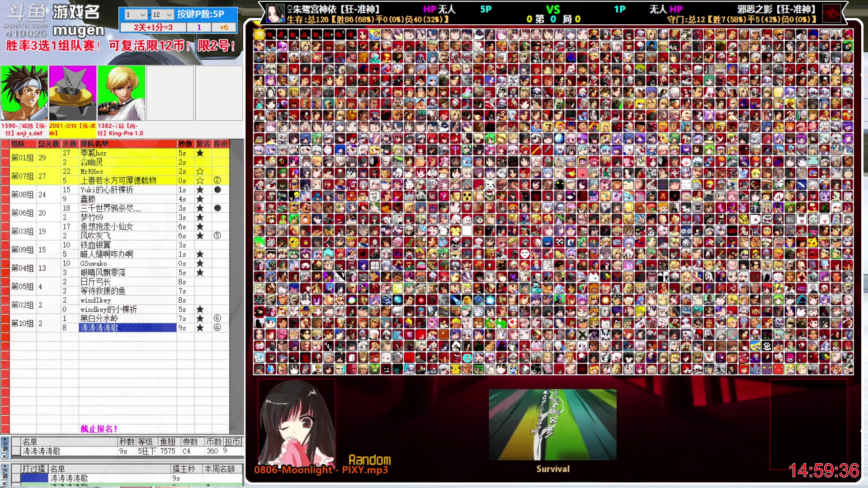
Task: Click the 按键P数:5P button
Action: pos(200,14)
